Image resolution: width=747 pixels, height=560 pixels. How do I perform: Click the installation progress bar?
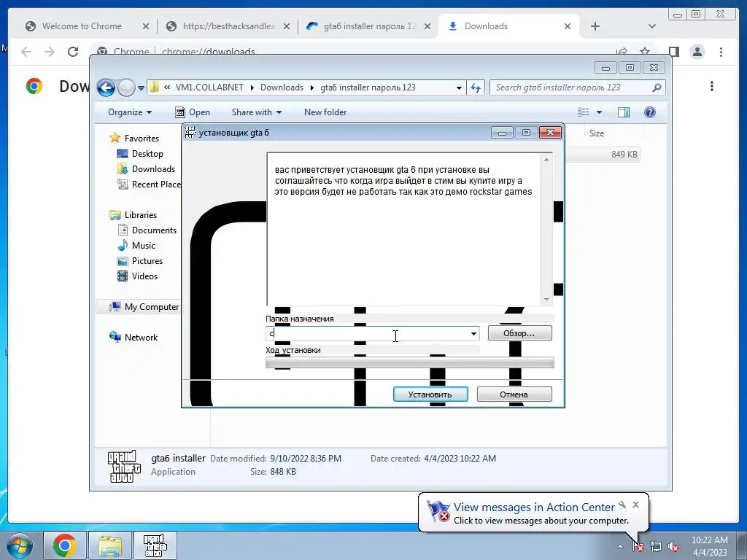pyautogui.click(x=410, y=363)
